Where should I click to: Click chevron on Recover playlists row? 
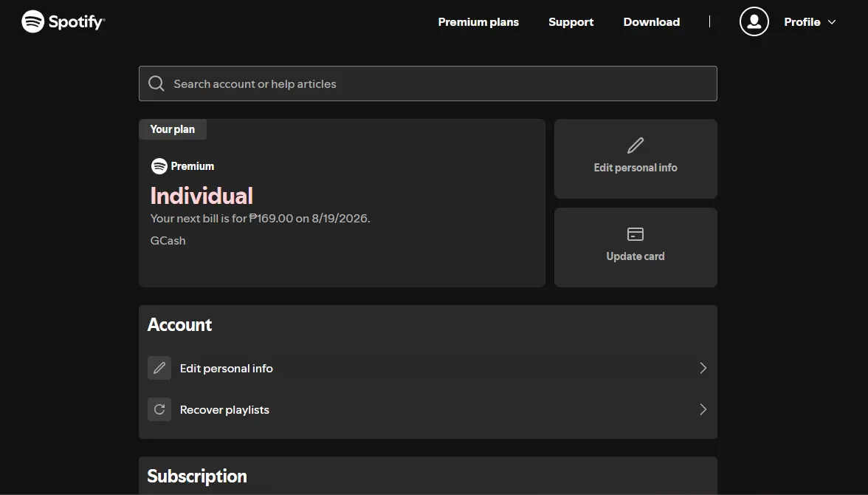click(703, 409)
